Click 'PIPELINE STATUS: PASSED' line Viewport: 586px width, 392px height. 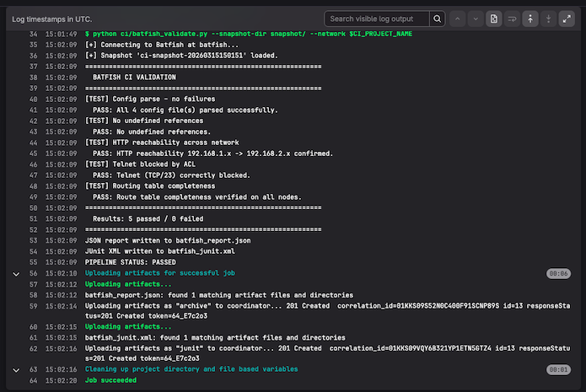coord(131,262)
